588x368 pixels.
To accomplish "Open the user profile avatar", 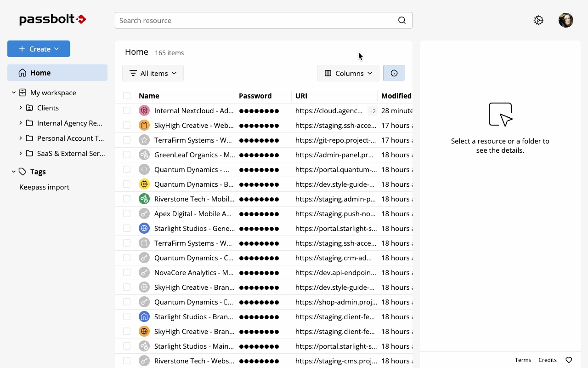I will pyautogui.click(x=566, y=20).
